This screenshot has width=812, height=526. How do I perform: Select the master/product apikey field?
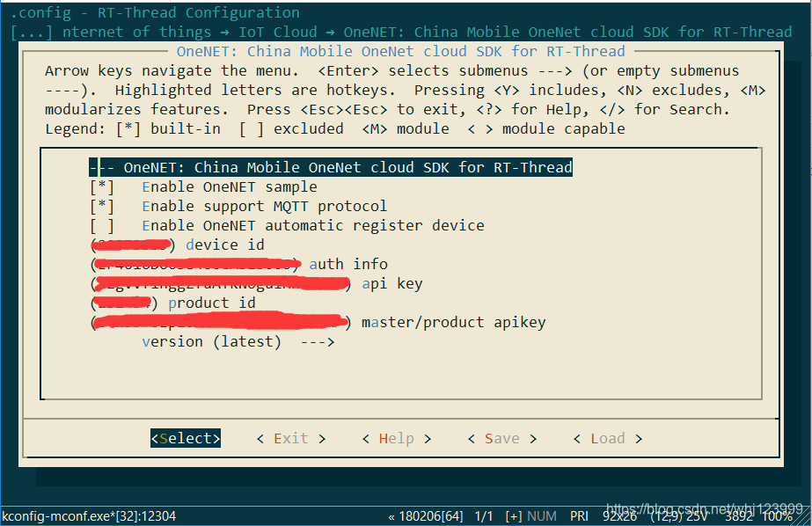318,323
